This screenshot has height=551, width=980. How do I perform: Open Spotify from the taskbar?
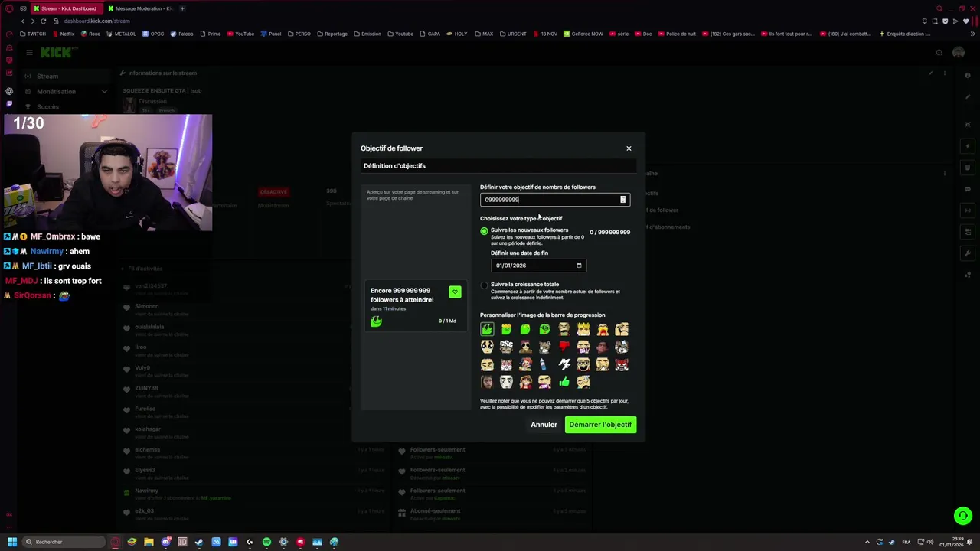click(x=266, y=542)
